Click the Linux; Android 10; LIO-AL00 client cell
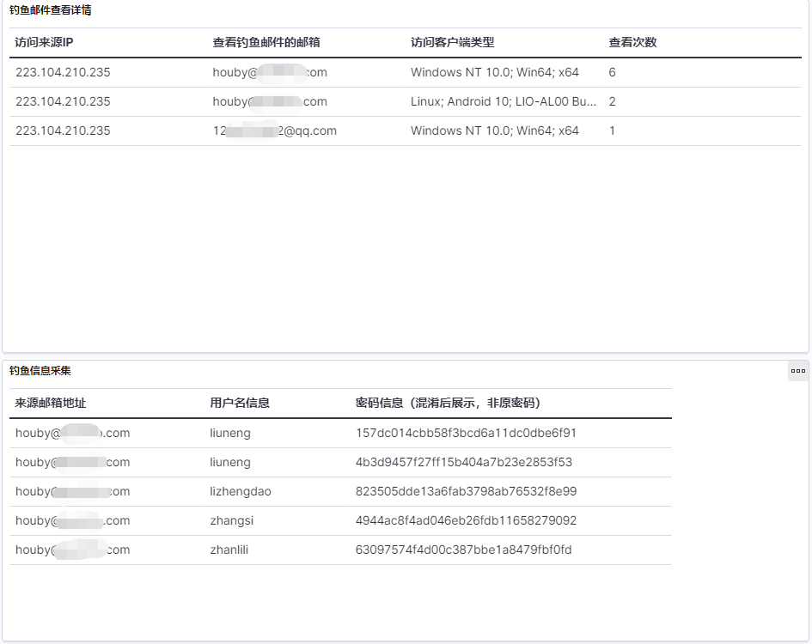This screenshot has width=812, height=644. coord(504,101)
